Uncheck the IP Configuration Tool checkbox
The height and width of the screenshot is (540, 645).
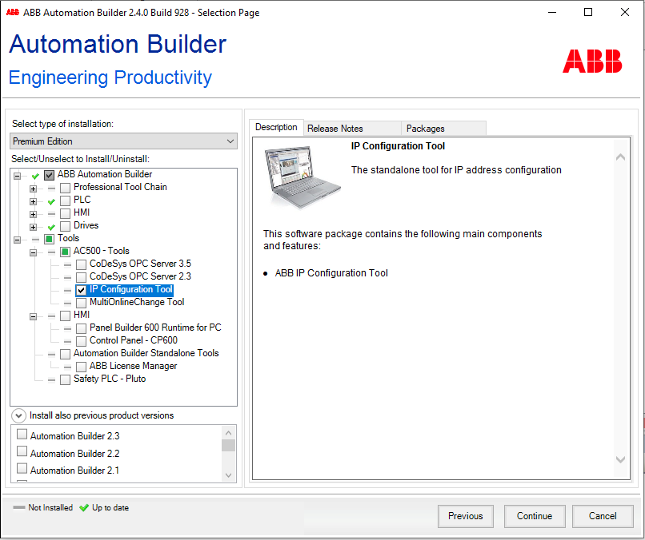point(81,290)
